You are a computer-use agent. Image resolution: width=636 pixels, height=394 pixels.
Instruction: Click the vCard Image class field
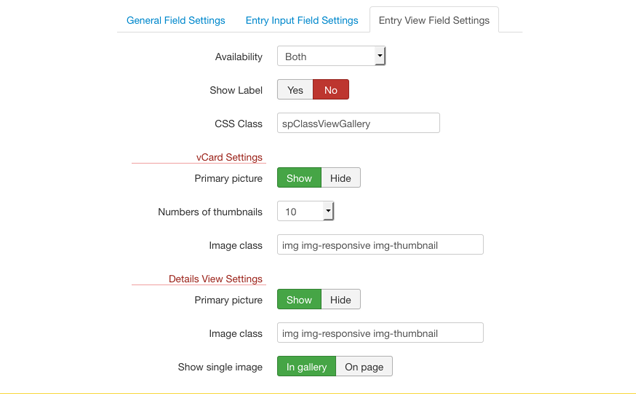[380, 245]
